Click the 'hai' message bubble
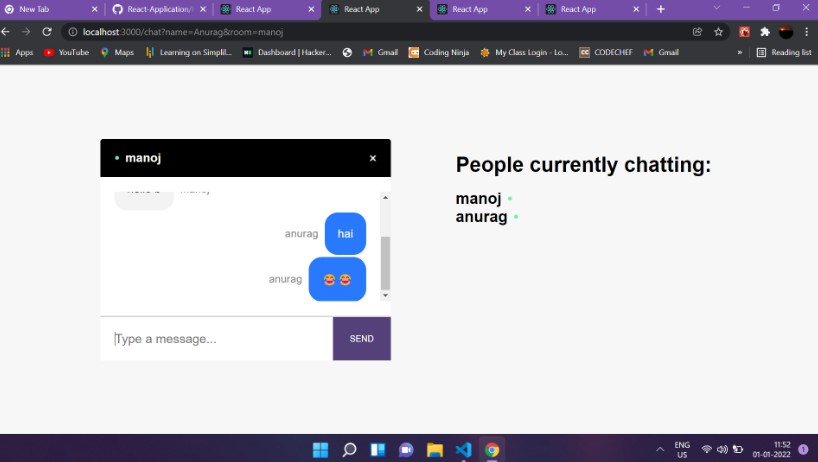Screen dimensions: 818x462 (x=345, y=234)
